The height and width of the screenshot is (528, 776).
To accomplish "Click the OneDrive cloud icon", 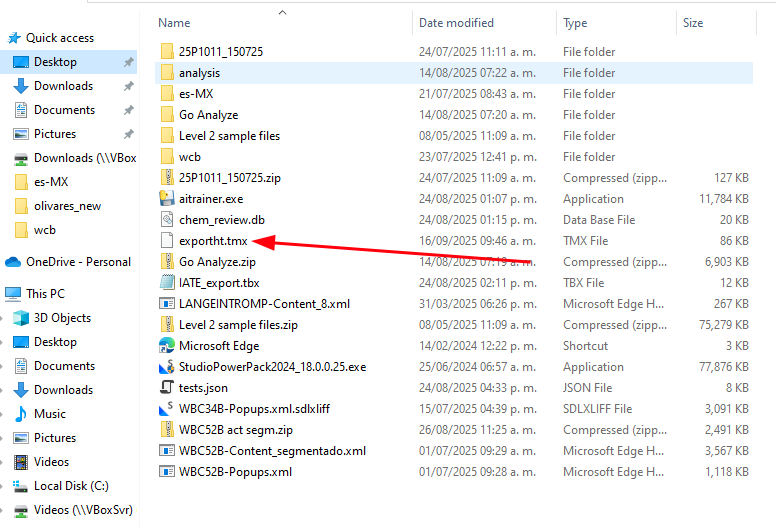I will pyautogui.click(x=13, y=262).
